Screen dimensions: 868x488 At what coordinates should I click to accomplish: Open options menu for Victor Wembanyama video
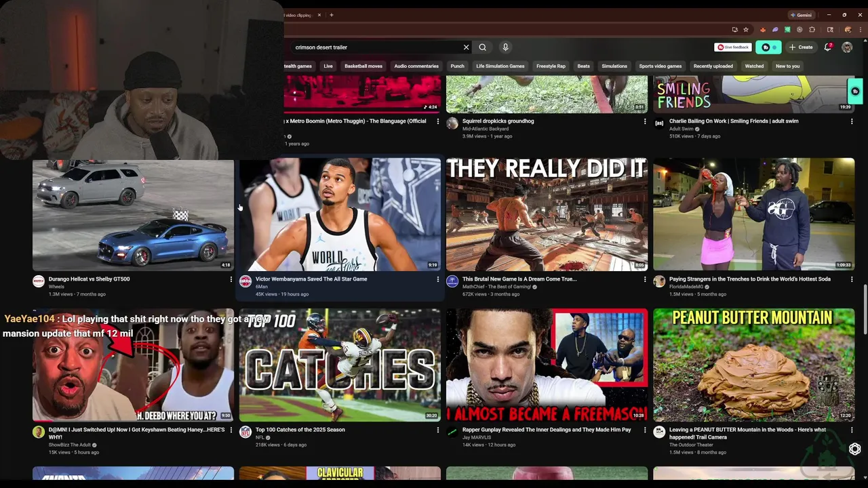[437, 279]
